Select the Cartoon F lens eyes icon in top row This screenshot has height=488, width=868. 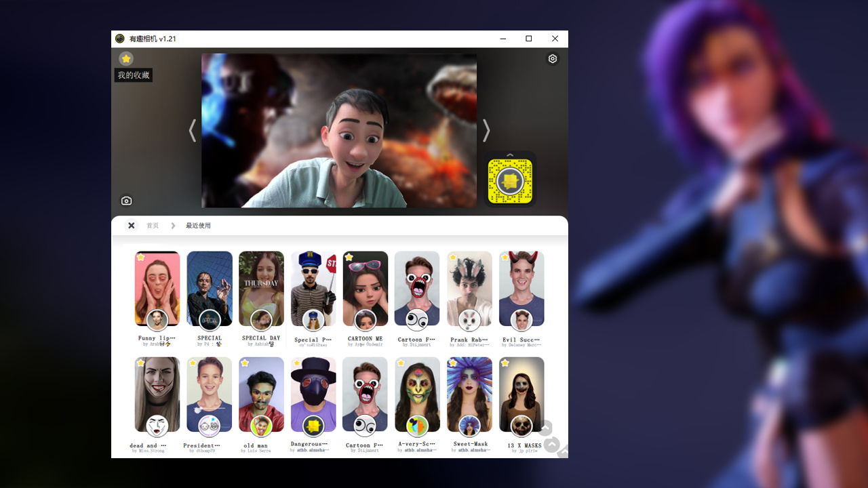point(416,320)
